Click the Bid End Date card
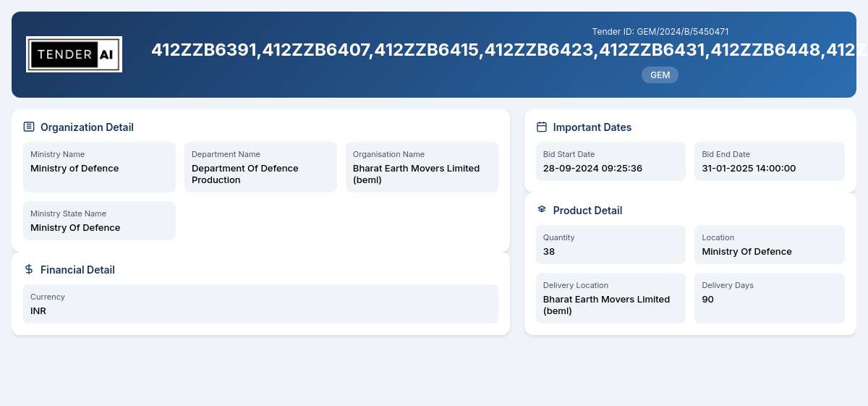Image resolution: width=868 pixels, height=406 pixels. (x=770, y=161)
